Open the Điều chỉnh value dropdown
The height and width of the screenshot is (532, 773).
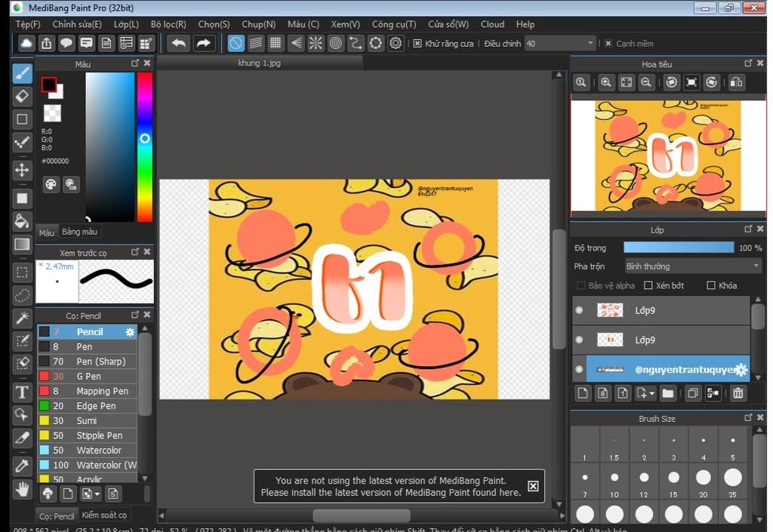561,43
